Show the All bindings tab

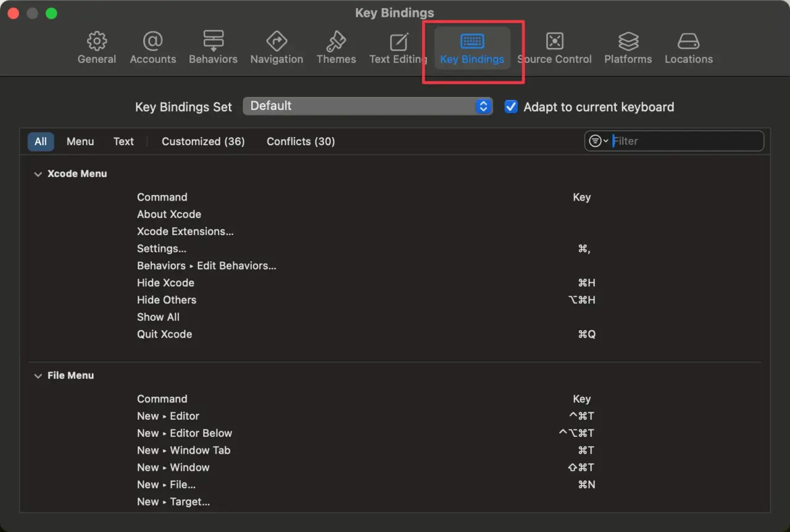tap(41, 141)
